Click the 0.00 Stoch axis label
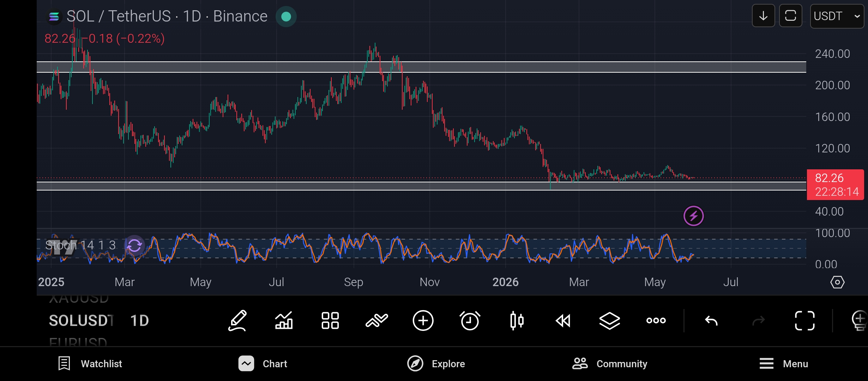The image size is (868, 381). pos(826,264)
